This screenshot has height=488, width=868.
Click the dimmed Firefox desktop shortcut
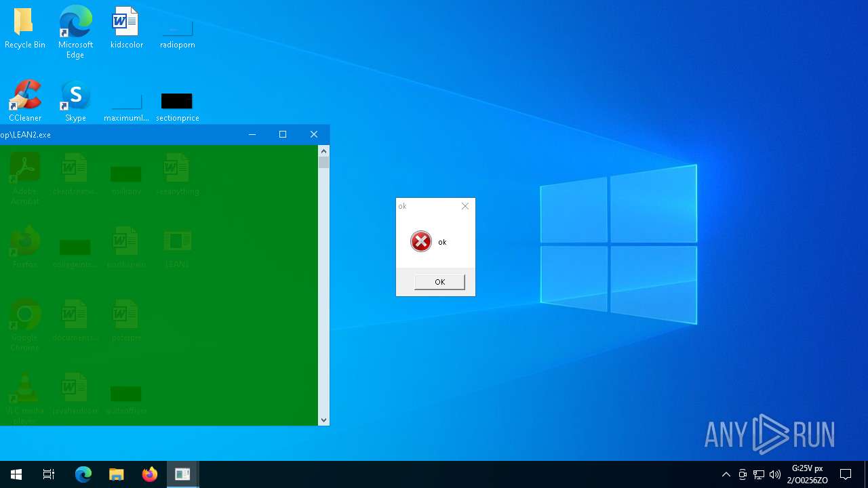coord(25,247)
